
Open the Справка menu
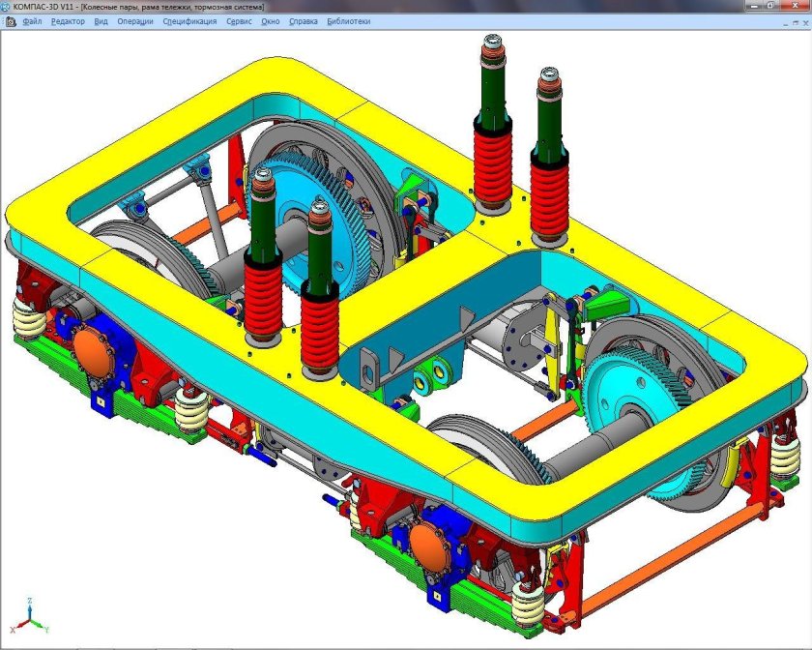click(x=304, y=20)
